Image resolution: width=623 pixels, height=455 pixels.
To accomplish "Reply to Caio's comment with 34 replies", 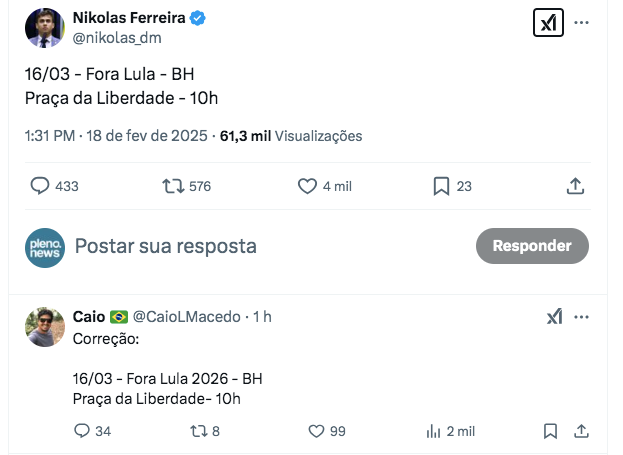I will coord(82,431).
